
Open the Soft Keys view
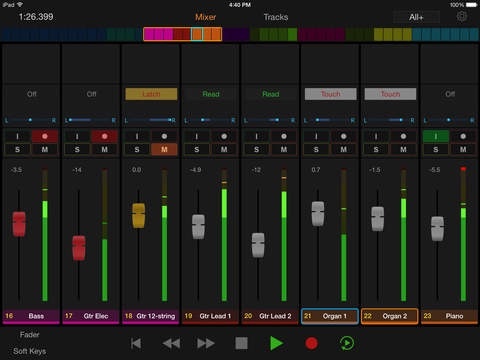point(29,351)
